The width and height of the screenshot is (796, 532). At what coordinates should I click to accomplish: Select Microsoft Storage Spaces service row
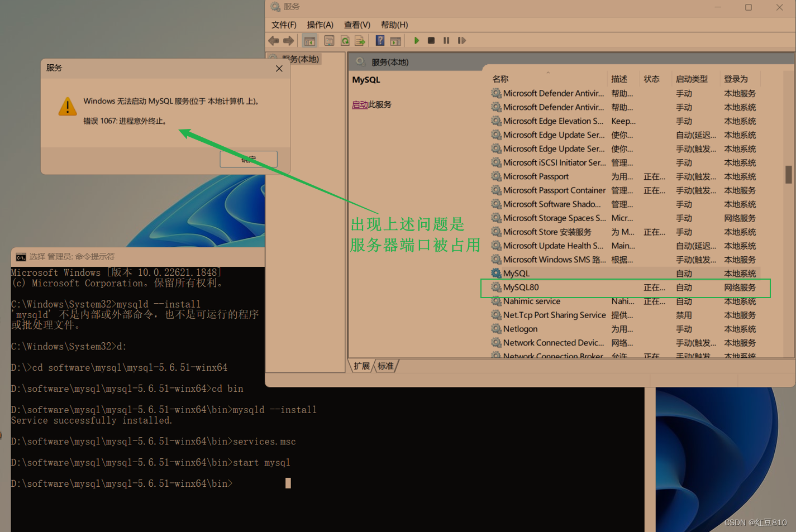625,218
